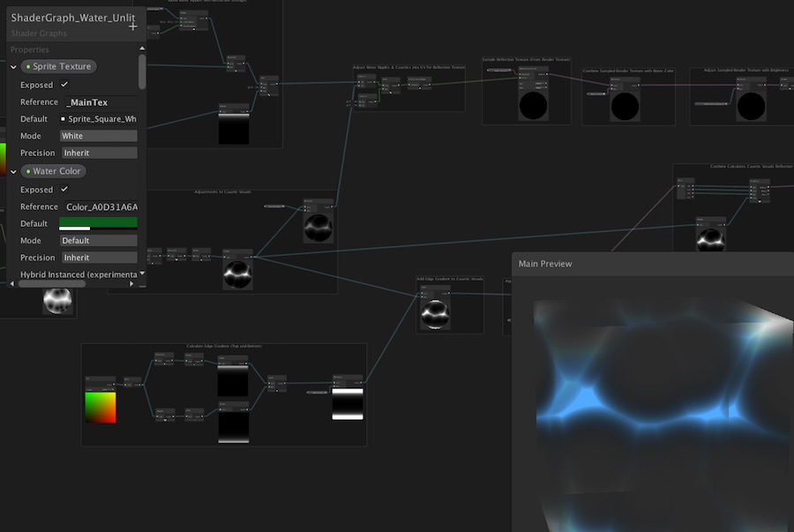Click black sphere preview in Adjust Brightness group

pos(751,106)
